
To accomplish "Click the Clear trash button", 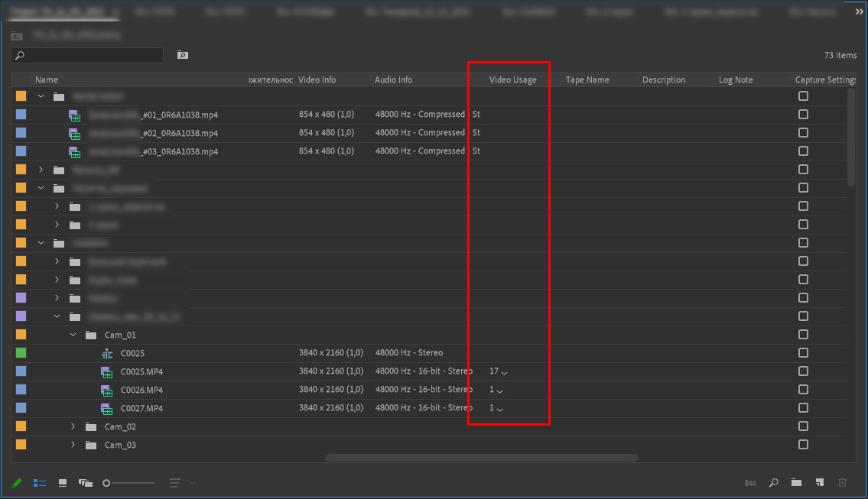I will click(842, 483).
